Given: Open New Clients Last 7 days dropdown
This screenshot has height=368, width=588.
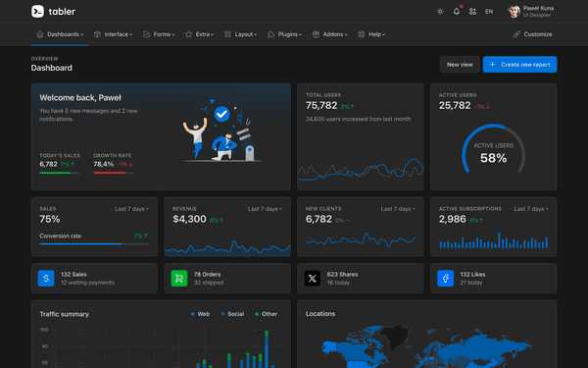Looking at the screenshot, I should (398, 209).
